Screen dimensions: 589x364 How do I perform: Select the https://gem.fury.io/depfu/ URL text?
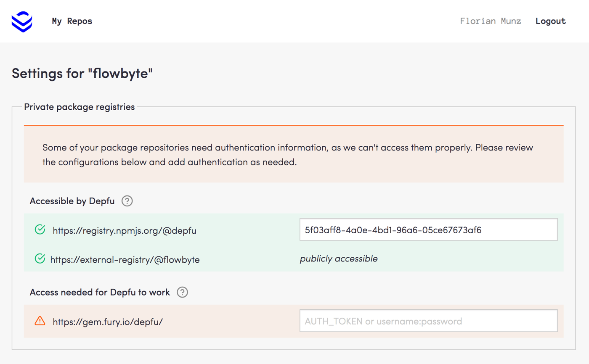108,322
